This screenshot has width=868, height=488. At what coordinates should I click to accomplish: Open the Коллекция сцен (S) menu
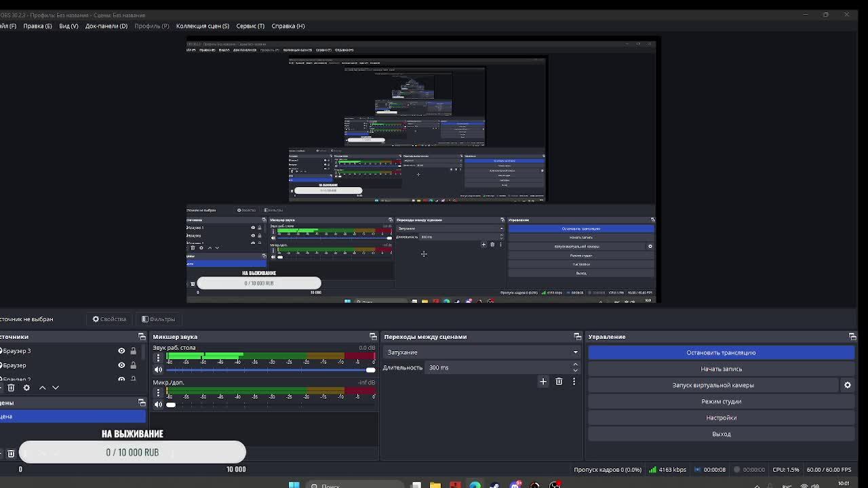click(203, 26)
